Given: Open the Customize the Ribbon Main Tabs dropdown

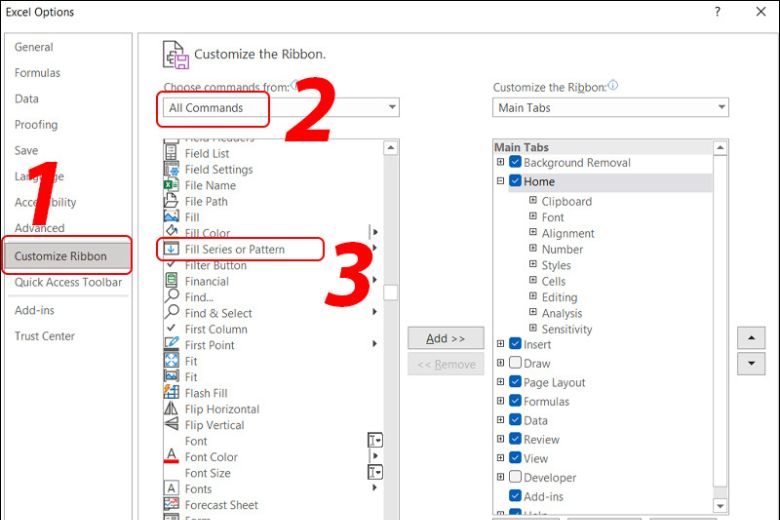Looking at the screenshot, I should pos(610,107).
